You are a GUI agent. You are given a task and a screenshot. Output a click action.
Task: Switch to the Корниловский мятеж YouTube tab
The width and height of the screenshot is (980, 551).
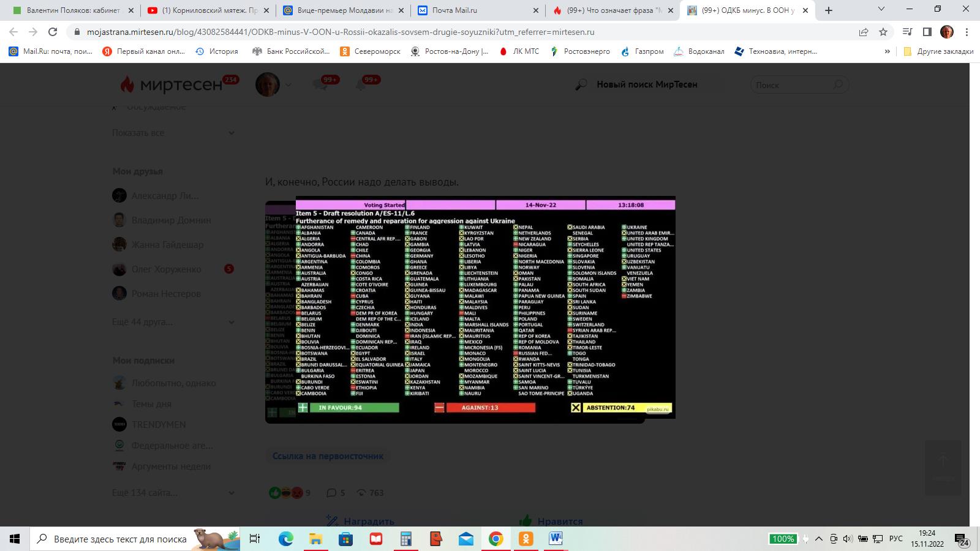pyautogui.click(x=207, y=10)
